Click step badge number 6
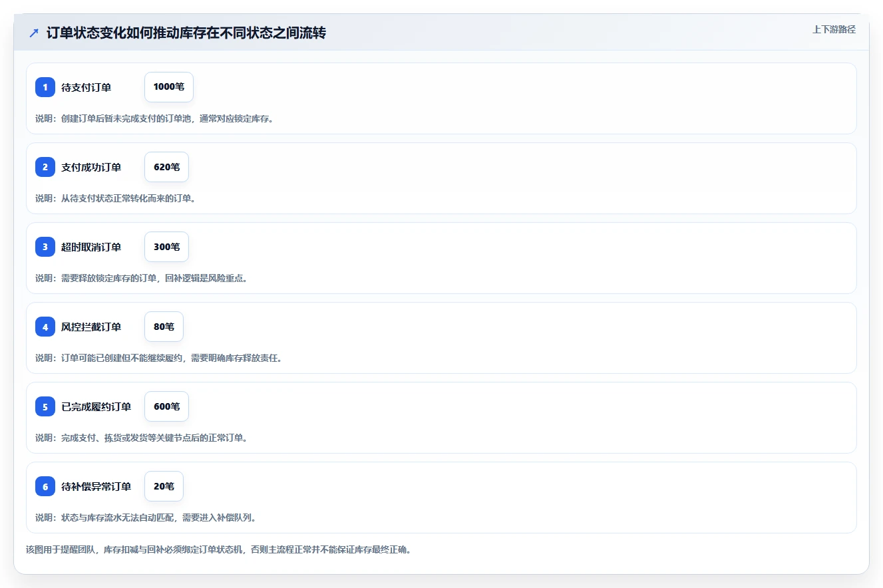 pos(45,486)
